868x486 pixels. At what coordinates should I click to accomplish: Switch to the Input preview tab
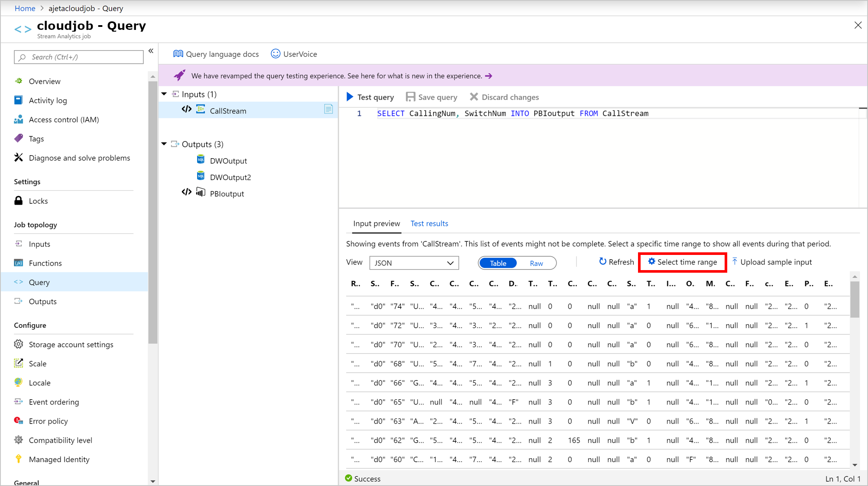(x=376, y=223)
